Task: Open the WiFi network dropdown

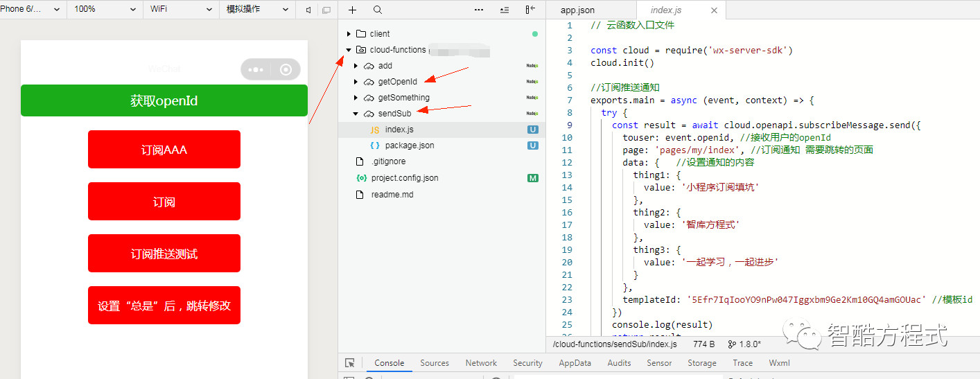Action: pos(182,10)
